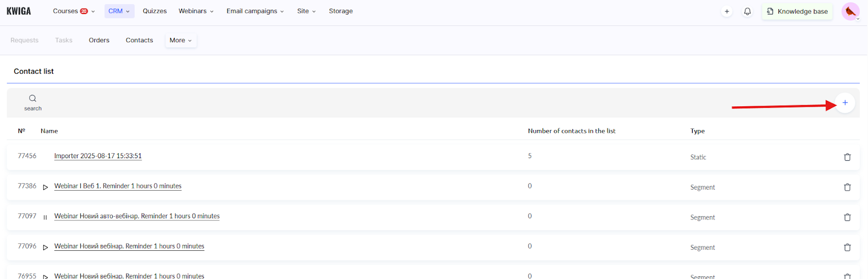Go to the Quizzes menu item
Image resolution: width=868 pixels, height=279 pixels.
tap(155, 11)
